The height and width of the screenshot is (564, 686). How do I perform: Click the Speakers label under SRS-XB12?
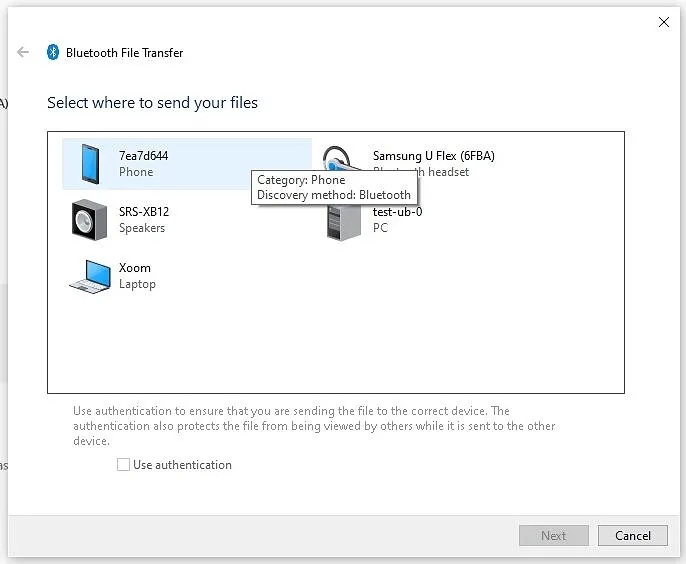tap(142, 228)
